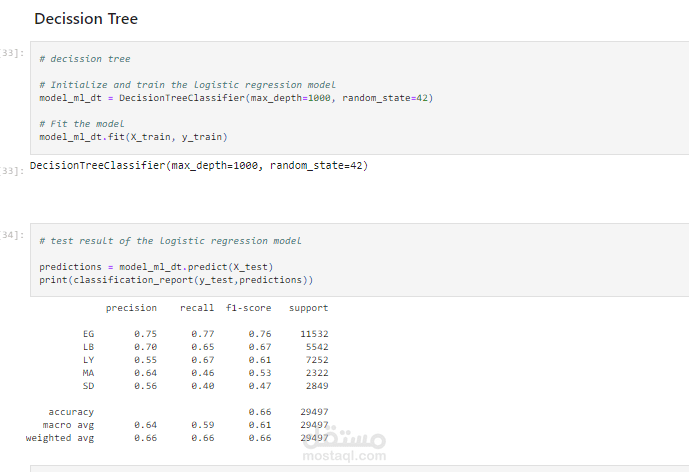Place cursor on the model_ml_dt.fit(X_train, y_train) line

(133, 137)
